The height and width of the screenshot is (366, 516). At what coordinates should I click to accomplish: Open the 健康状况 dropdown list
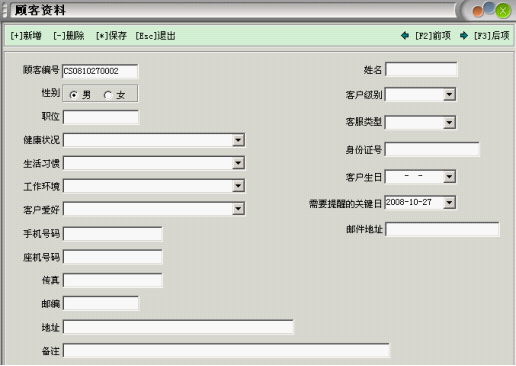[238, 140]
